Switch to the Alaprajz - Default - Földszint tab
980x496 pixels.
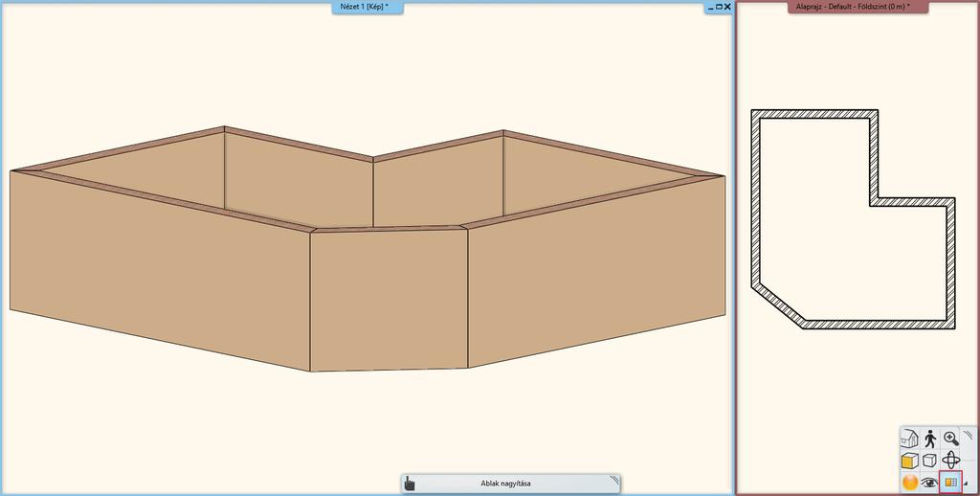(x=858, y=7)
